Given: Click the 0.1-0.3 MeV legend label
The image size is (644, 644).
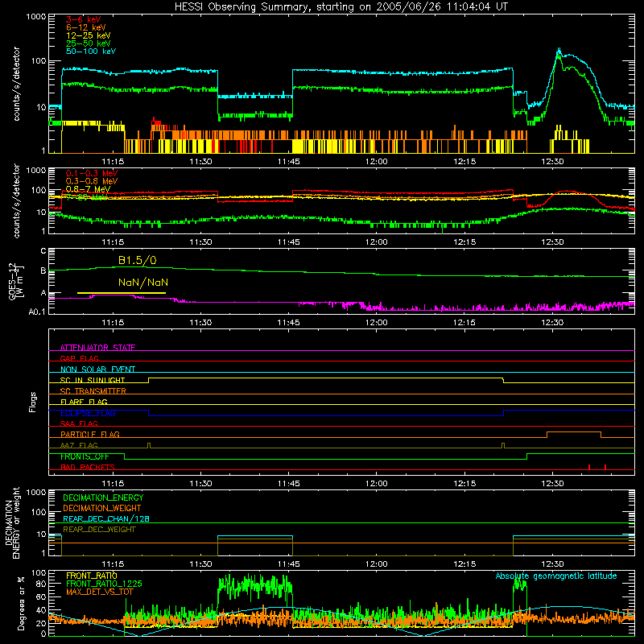Looking at the screenshot, I should tap(92, 173).
